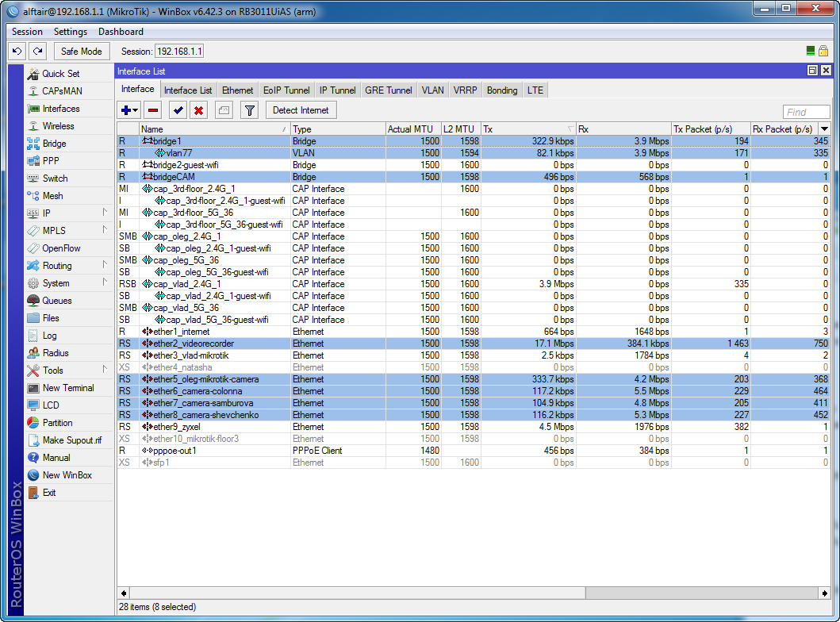Click the horizontal scrollbar right arrow
Viewport: 840px width, 622px height.
pos(824,593)
